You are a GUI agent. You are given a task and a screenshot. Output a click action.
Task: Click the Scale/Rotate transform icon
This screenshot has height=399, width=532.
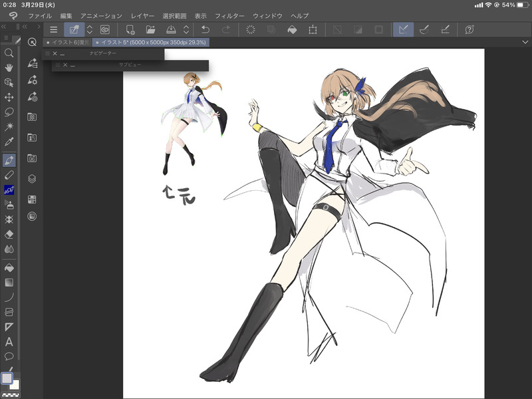pyautogui.click(x=313, y=30)
